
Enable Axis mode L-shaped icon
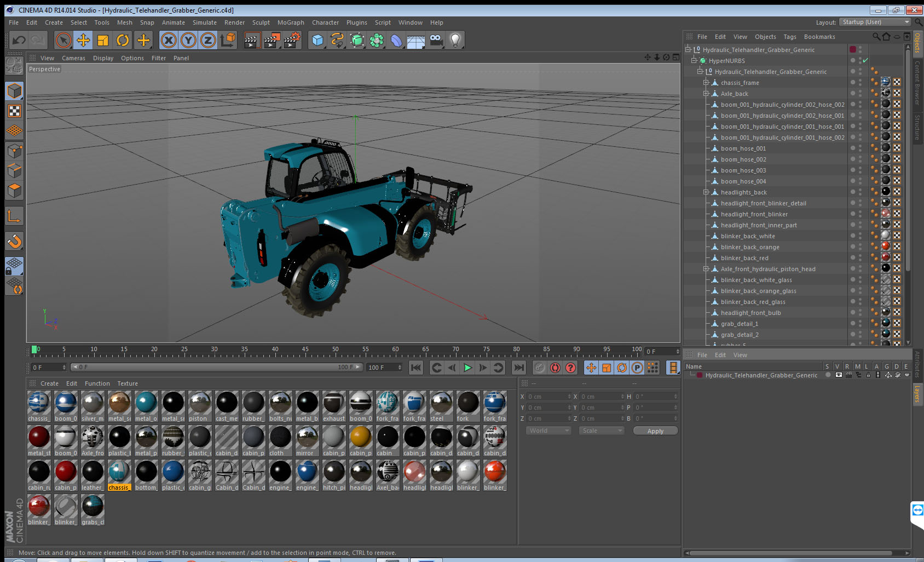point(14,216)
